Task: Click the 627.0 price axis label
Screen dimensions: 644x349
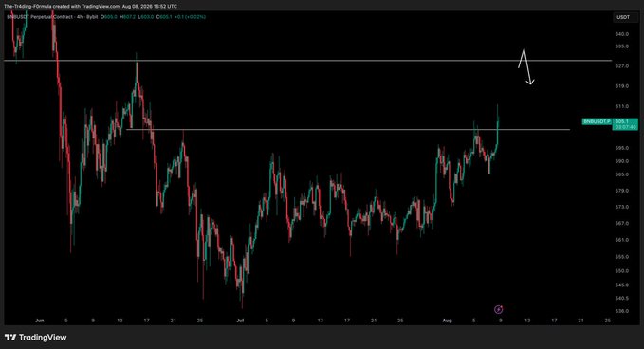Action: click(622, 65)
